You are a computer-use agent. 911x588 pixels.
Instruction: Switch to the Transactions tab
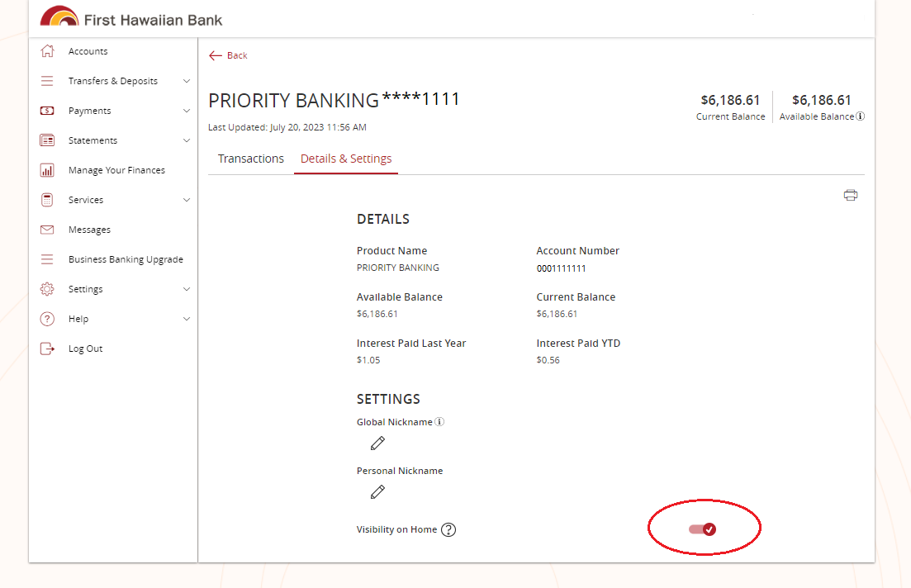tap(251, 159)
